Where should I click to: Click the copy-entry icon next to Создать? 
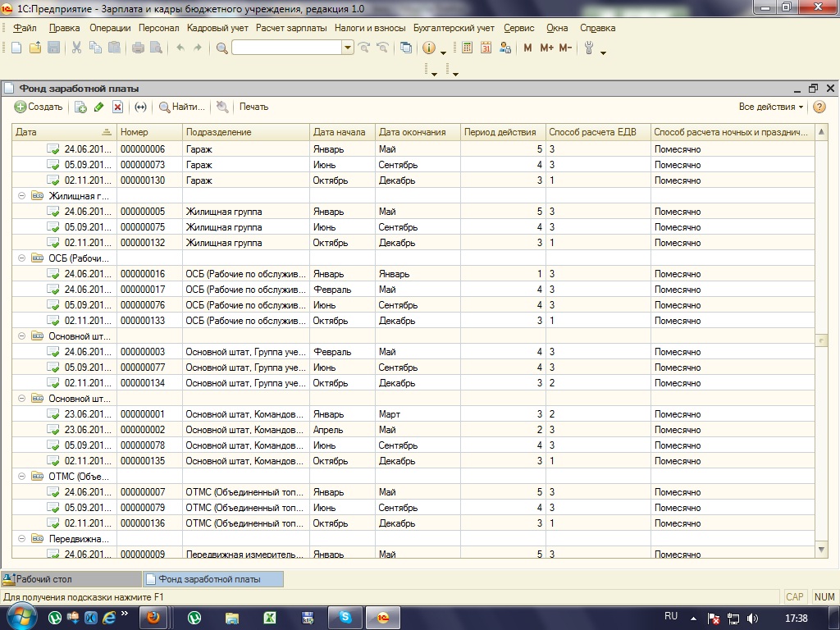(80, 107)
